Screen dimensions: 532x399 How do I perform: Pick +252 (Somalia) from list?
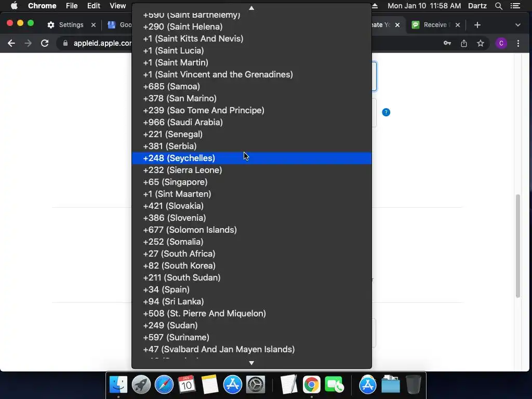tap(251, 242)
